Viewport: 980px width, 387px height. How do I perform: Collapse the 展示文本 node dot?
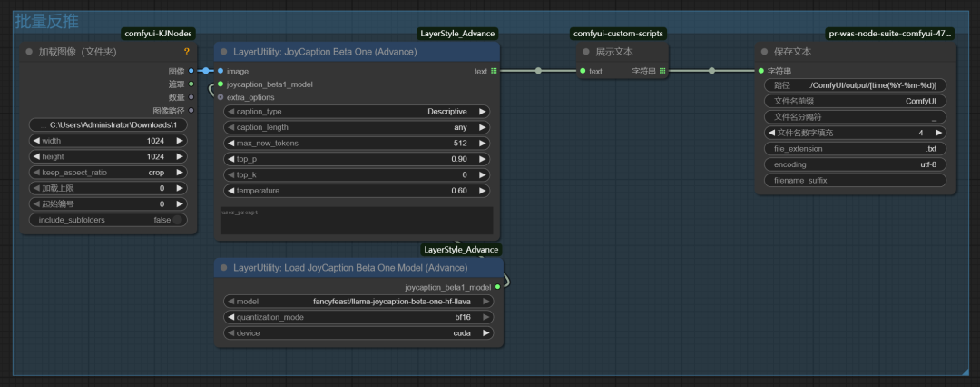click(x=585, y=52)
